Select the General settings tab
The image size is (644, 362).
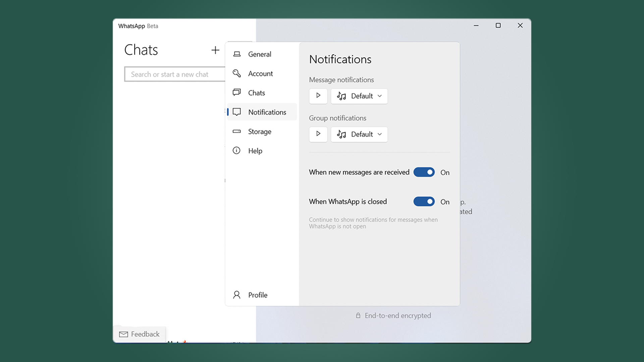[x=262, y=54]
